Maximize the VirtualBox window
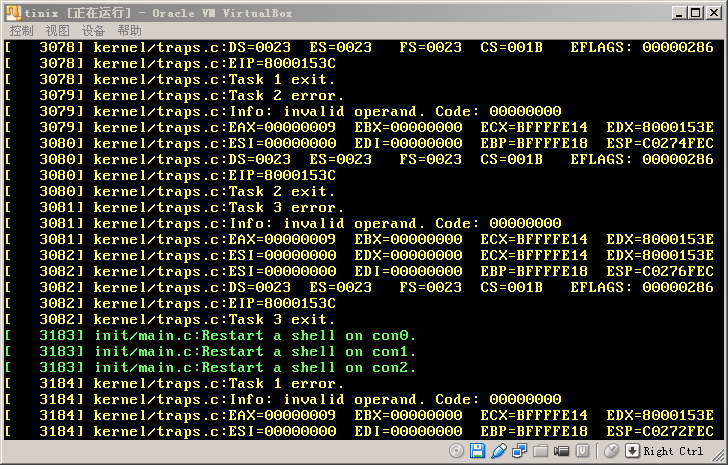Screen dimensions: 728x465 (696, 13)
